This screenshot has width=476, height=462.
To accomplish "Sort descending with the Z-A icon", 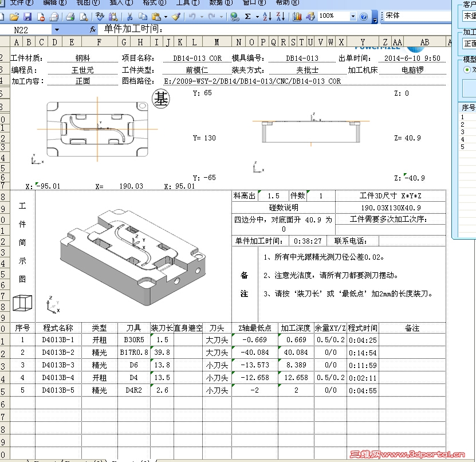I will [281, 17].
